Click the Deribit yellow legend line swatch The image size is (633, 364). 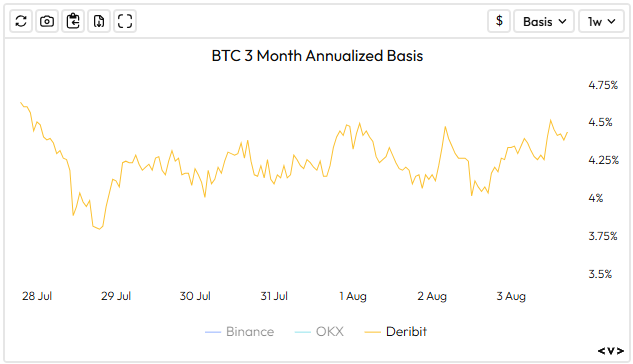click(x=372, y=332)
